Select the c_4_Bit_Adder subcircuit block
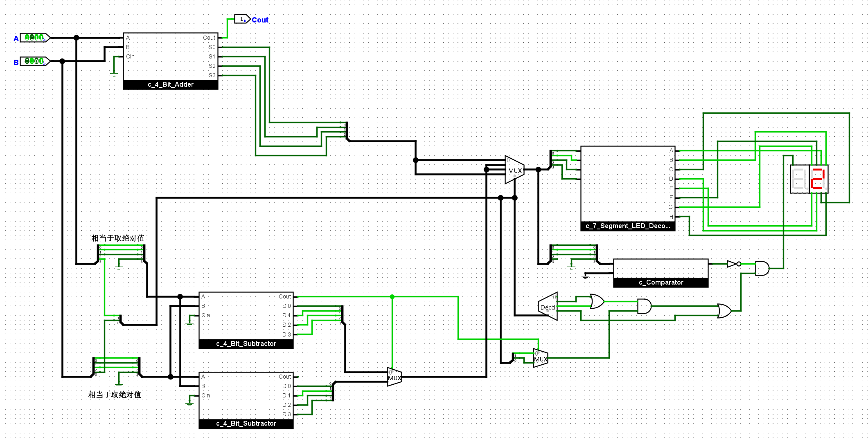This screenshot has width=868, height=442. pyautogui.click(x=171, y=61)
